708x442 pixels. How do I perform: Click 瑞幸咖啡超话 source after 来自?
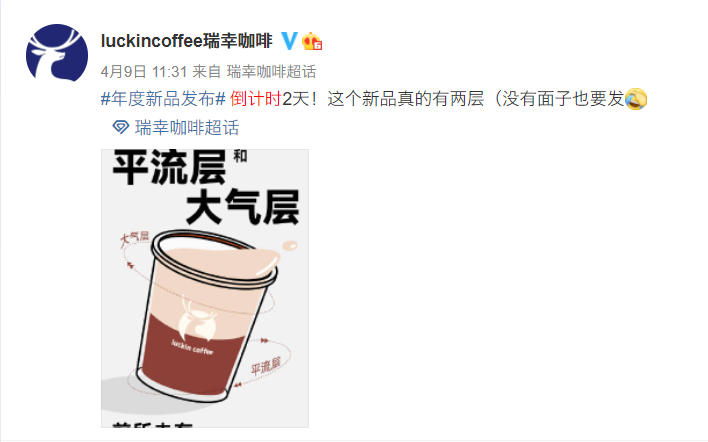point(271,71)
